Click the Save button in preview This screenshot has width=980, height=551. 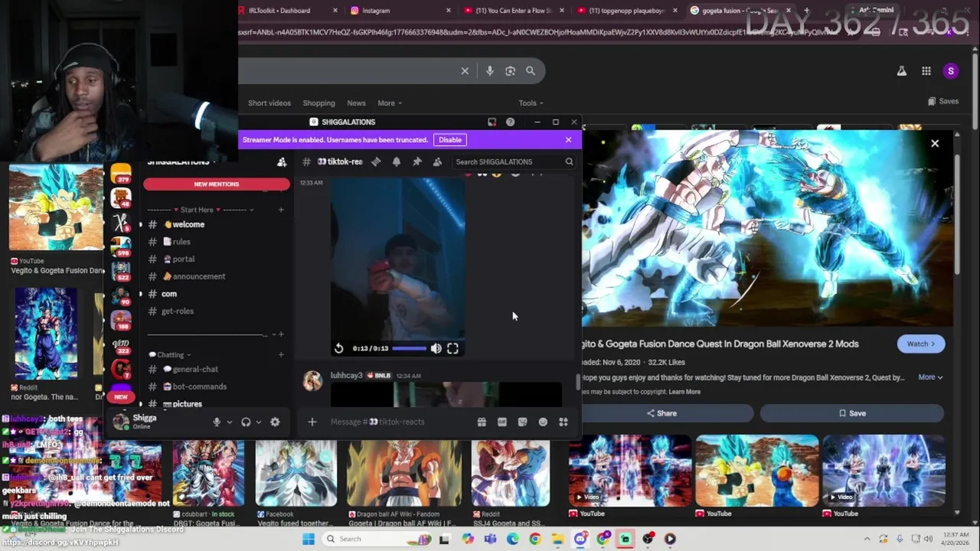click(x=851, y=413)
